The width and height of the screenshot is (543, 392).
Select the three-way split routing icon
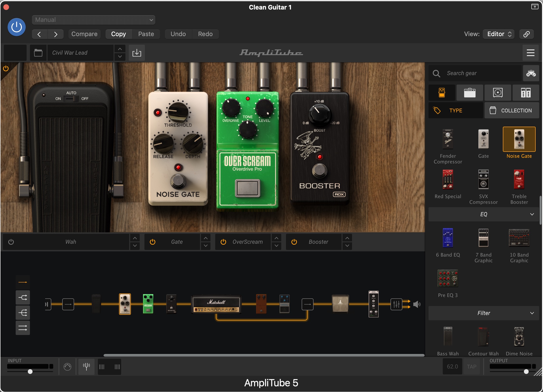pyautogui.click(x=23, y=313)
